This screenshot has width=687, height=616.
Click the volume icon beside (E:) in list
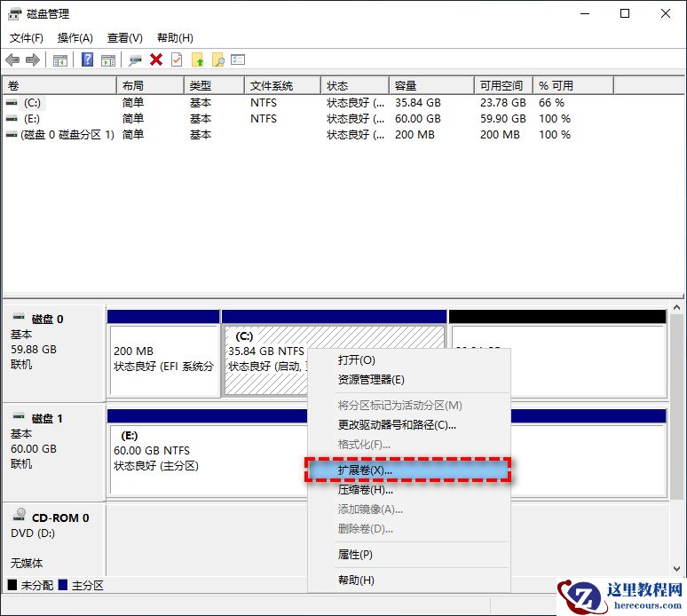coord(12,119)
